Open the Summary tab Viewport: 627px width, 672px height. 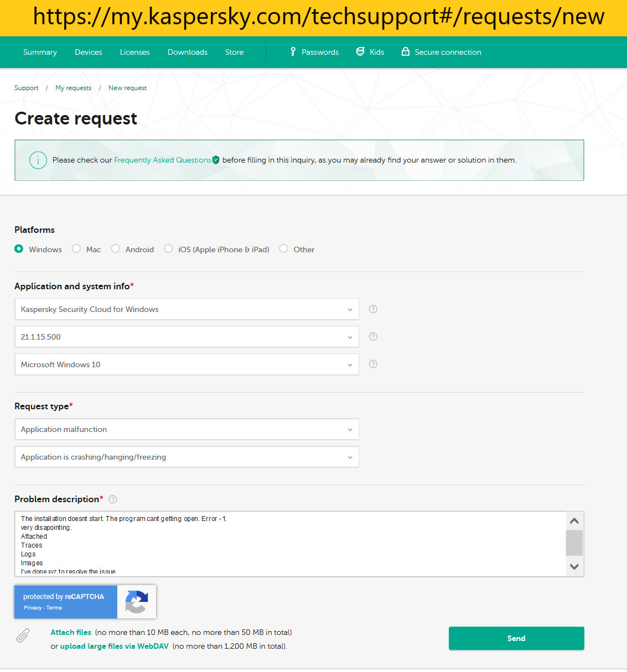pyautogui.click(x=40, y=52)
